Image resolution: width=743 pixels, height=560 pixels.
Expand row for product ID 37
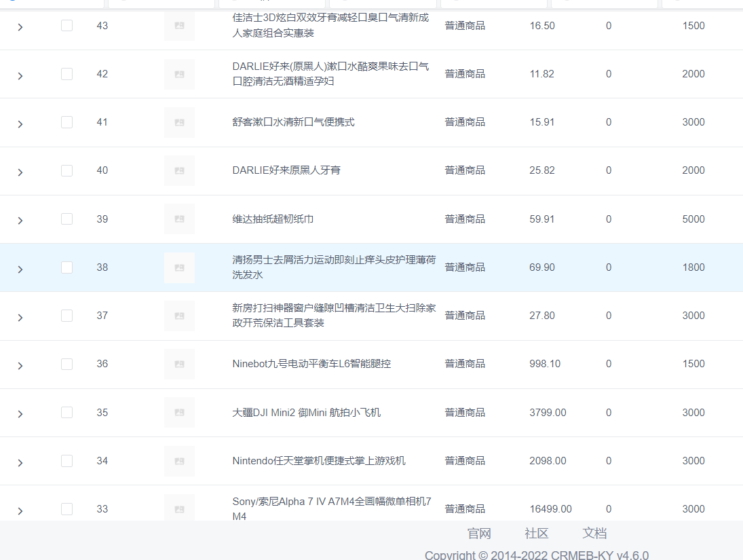(20, 318)
